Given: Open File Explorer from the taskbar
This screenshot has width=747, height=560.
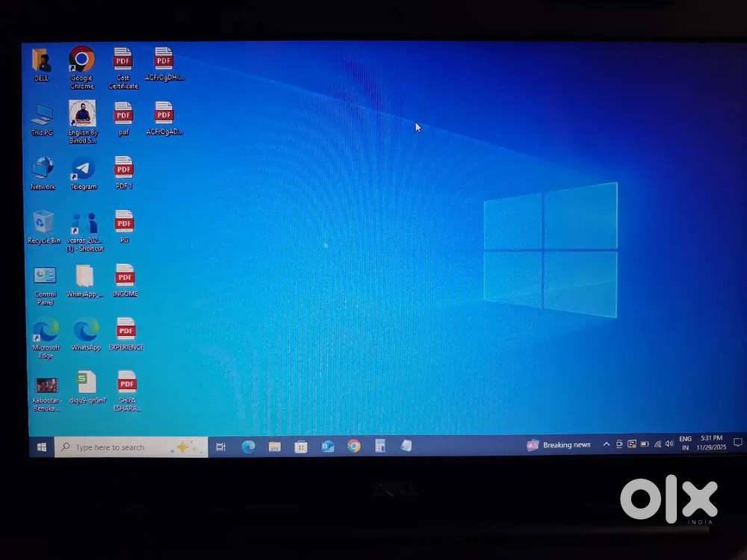Looking at the screenshot, I should (275, 446).
